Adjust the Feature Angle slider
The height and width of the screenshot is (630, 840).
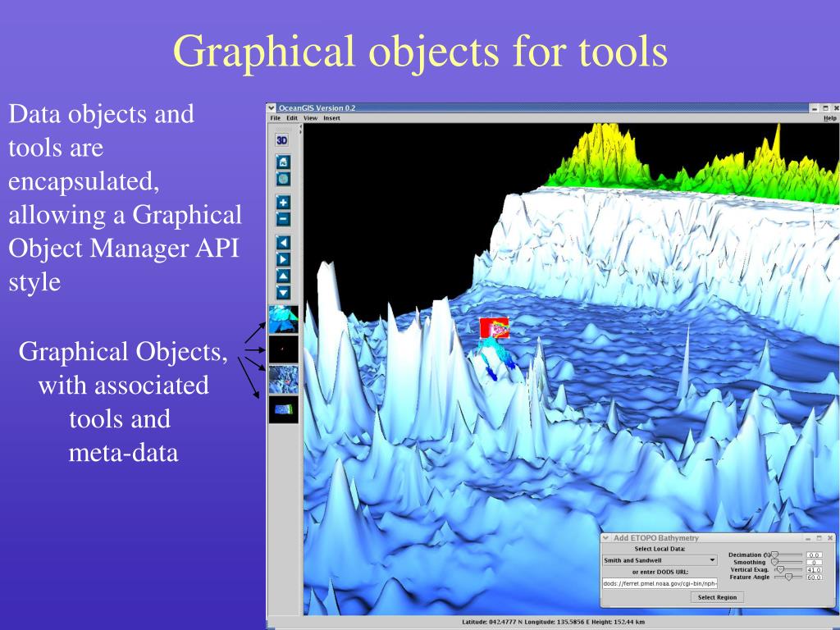[788, 577]
